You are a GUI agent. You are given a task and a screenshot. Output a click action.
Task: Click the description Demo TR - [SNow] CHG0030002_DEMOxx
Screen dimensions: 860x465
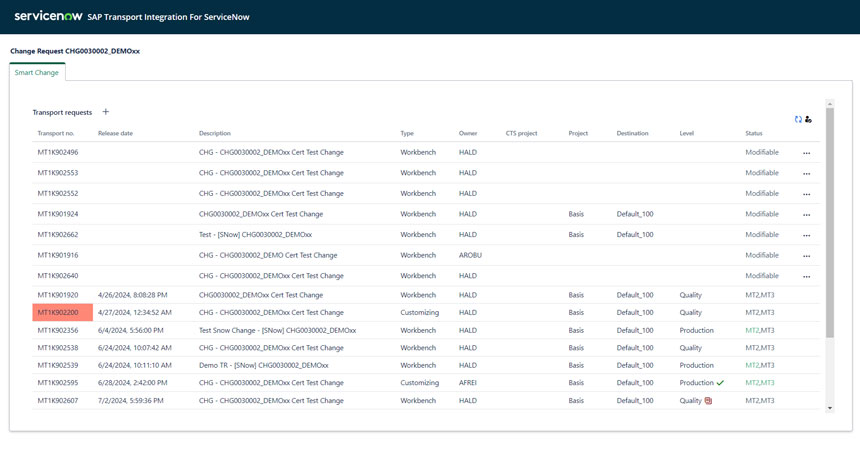[264, 365]
